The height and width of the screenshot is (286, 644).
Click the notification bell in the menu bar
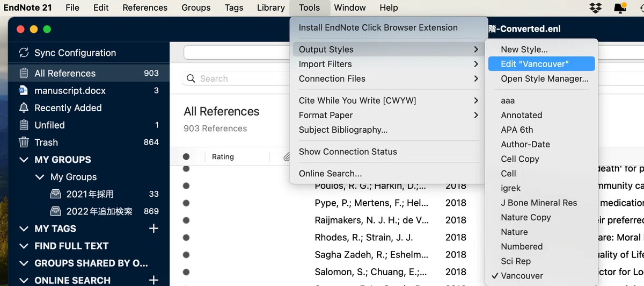point(620,8)
